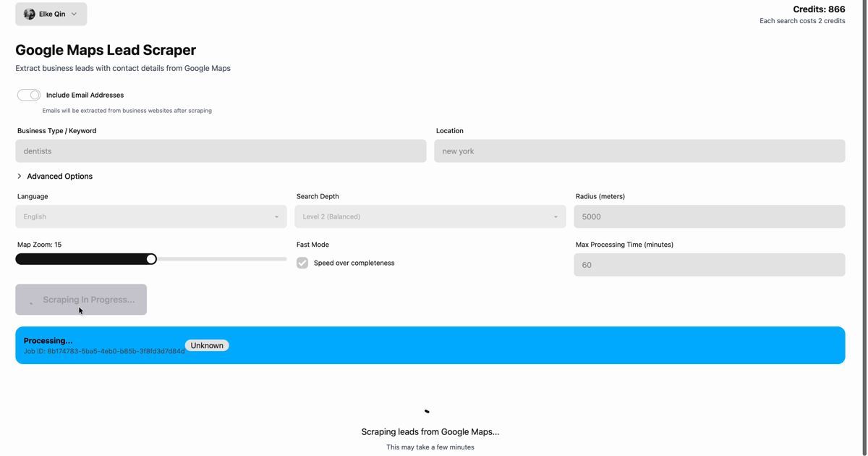Click the Map Zoom: 15 label
Screen dimensions: 868x456
click(x=39, y=245)
